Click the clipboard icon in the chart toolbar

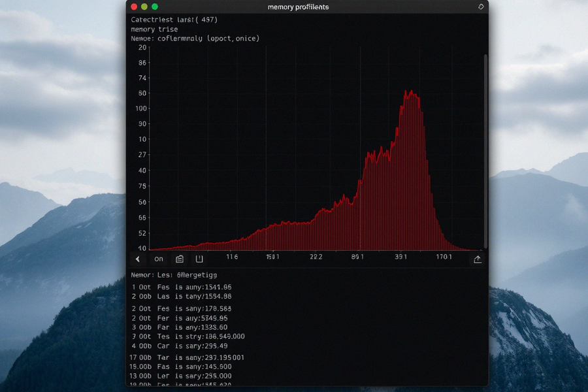(x=180, y=259)
